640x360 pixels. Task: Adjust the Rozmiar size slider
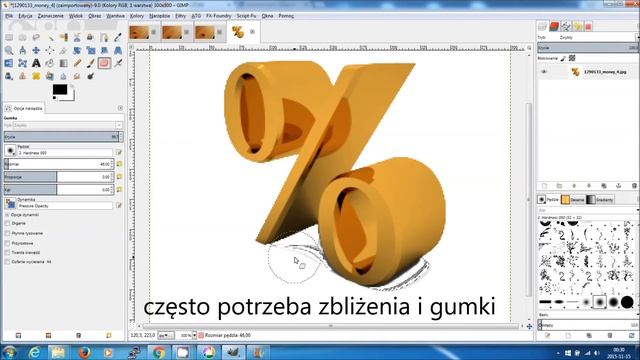[x=59, y=164]
